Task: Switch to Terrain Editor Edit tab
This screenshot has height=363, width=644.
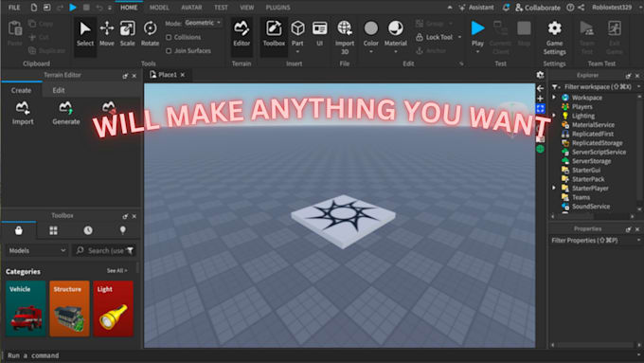Action: 59,90
